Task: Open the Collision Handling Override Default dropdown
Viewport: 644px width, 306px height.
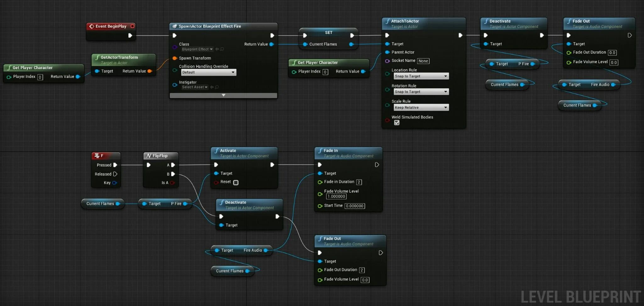Action: click(x=208, y=72)
